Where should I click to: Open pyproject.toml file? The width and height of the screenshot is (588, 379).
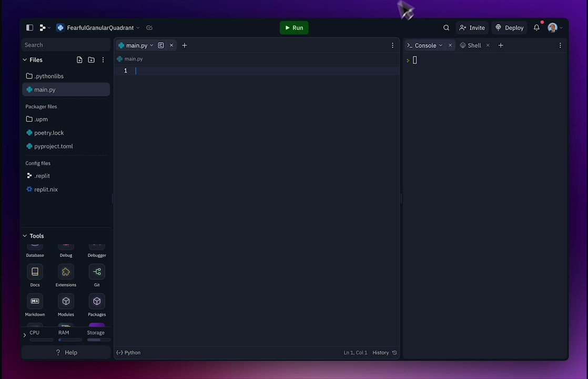66,146
